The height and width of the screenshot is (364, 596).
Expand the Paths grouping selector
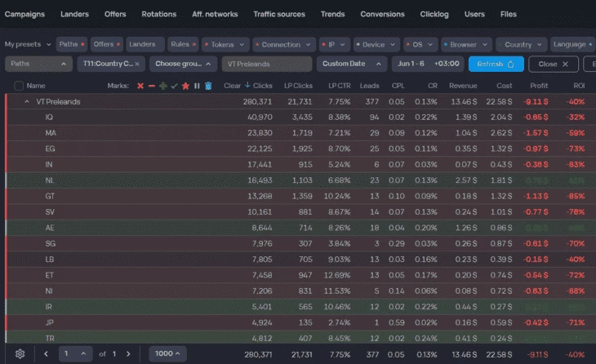38,64
